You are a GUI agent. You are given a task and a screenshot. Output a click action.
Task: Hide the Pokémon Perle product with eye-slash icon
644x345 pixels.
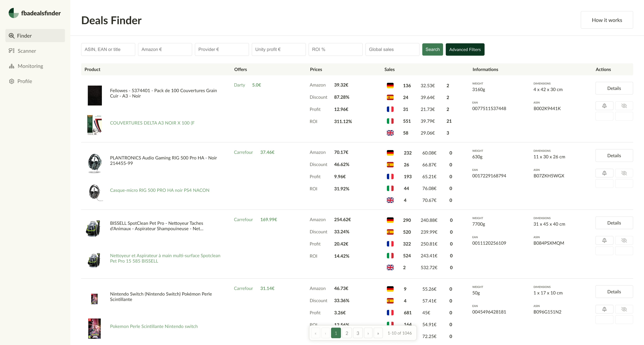pos(624,309)
